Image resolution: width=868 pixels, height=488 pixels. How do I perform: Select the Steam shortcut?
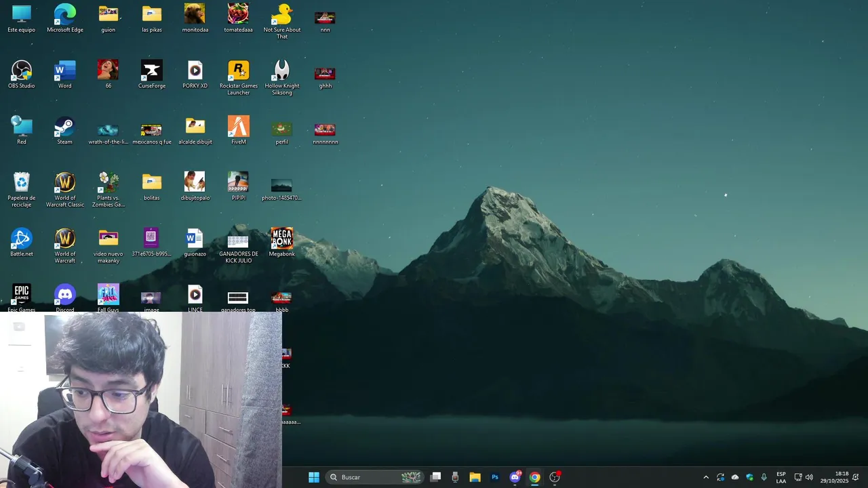pos(65,131)
